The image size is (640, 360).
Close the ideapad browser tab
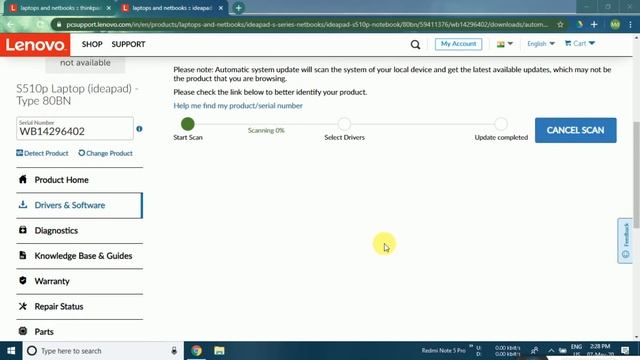pyautogui.click(x=221, y=8)
